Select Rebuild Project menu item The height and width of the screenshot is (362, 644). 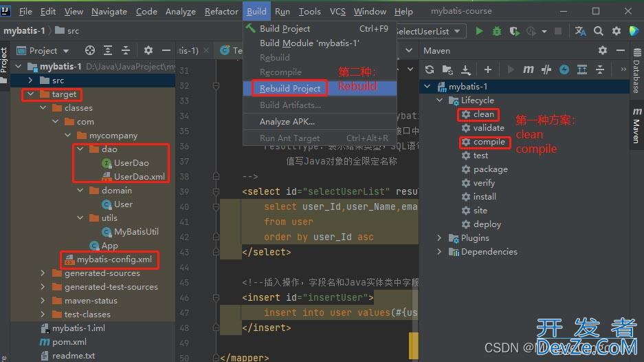[x=320, y=89]
